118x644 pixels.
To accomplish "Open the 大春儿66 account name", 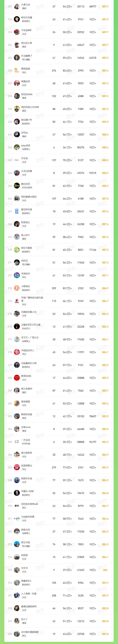I will [26, 4].
